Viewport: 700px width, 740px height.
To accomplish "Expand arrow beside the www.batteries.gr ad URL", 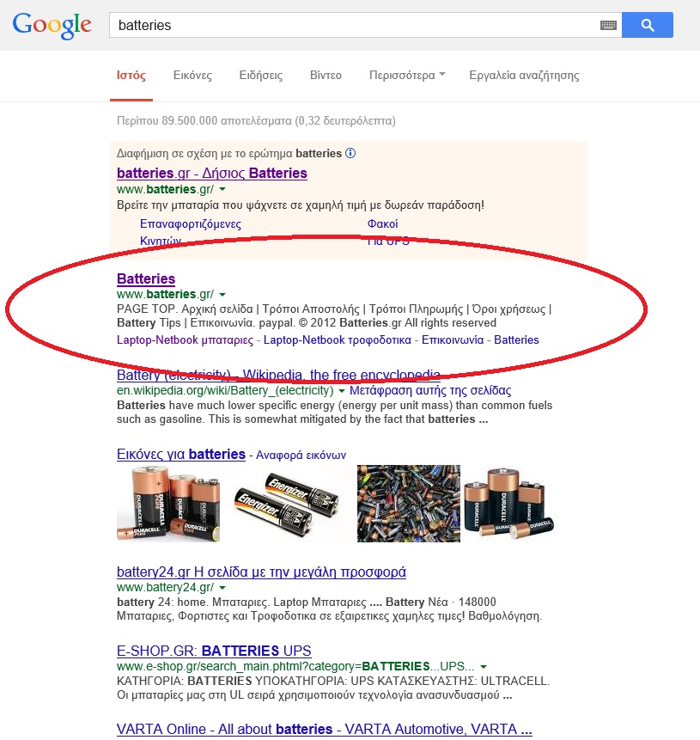I will coord(222,189).
